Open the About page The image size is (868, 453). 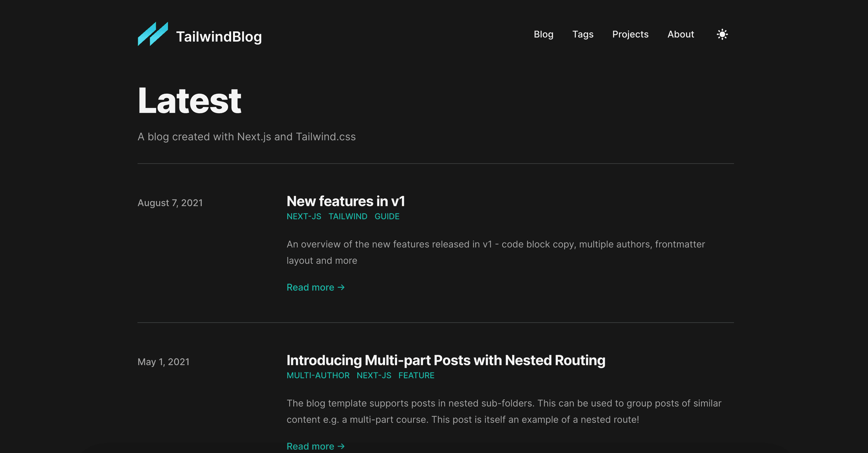pos(680,34)
